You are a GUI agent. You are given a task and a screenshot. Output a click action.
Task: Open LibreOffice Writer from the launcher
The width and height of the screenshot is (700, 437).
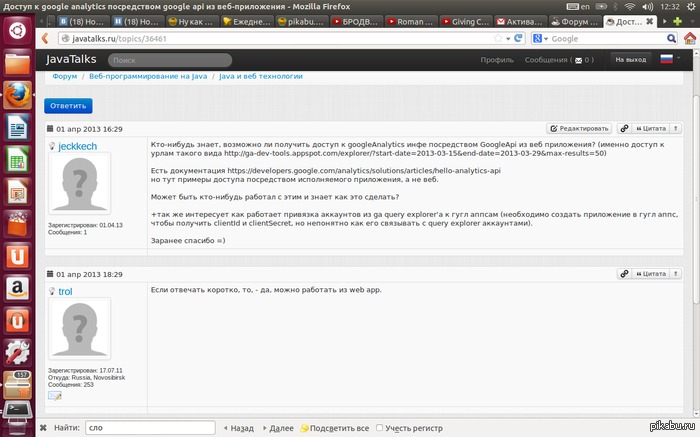pyautogui.click(x=17, y=127)
